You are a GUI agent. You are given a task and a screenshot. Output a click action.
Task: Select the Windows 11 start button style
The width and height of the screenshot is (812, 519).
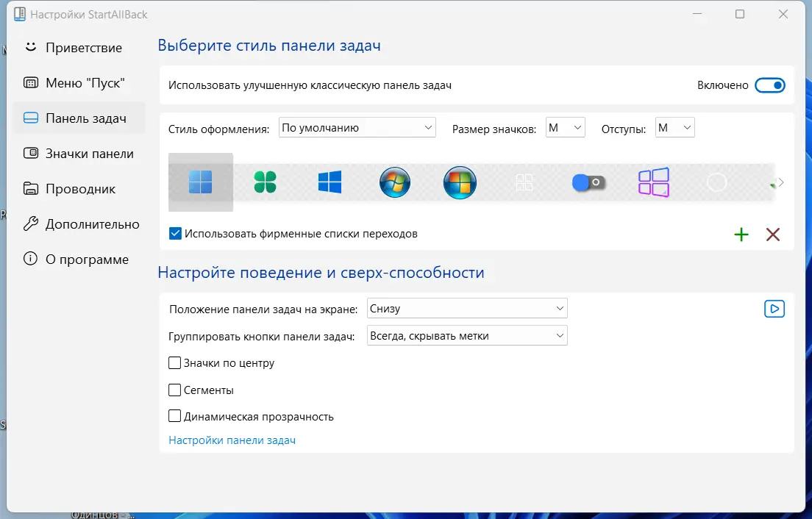200,182
